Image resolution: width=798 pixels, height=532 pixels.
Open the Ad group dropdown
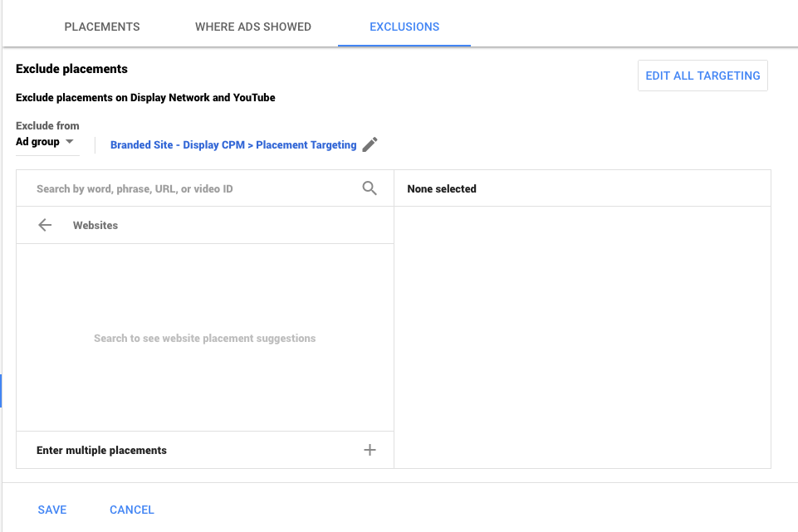(x=47, y=142)
